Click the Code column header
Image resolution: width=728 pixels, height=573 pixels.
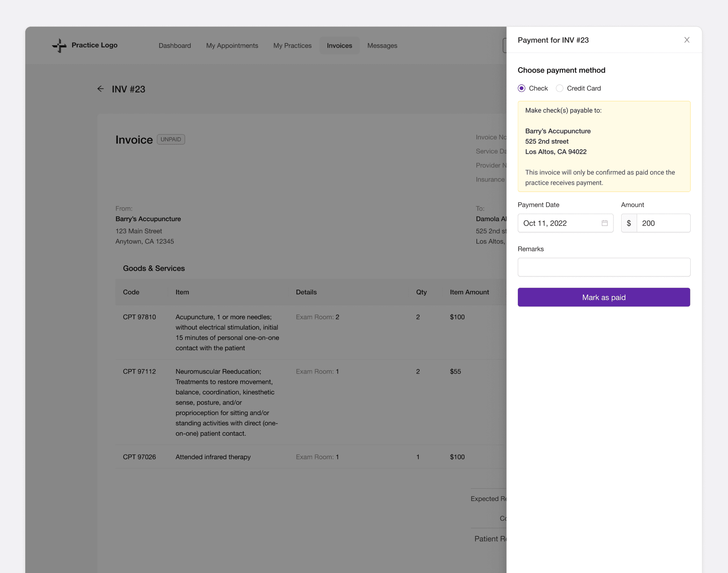(x=131, y=292)
